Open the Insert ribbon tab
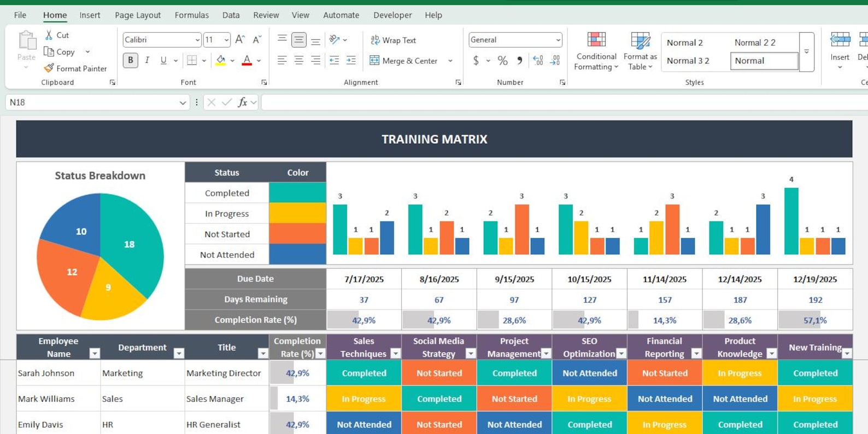This screenshot has width=868, height=434. (90, 15)
